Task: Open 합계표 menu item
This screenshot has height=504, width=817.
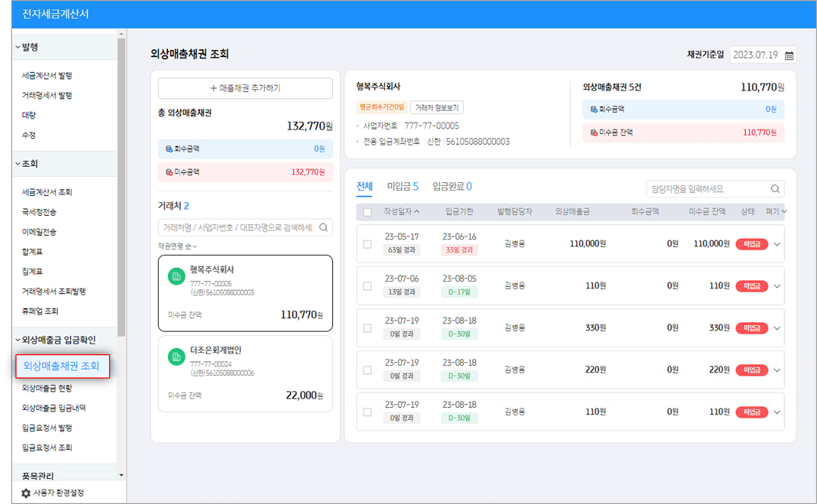Action: [32, 252]
